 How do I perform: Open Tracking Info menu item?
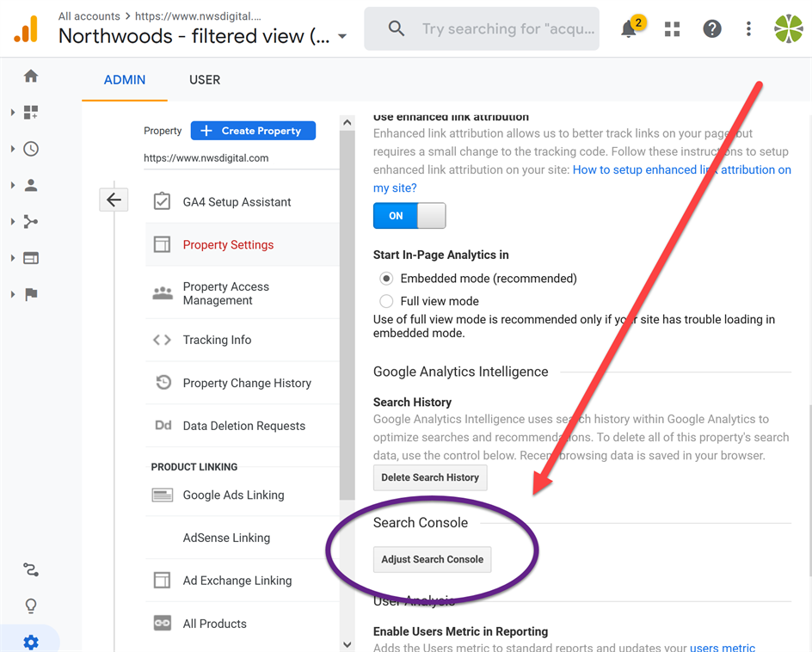[x=243, y=340]
